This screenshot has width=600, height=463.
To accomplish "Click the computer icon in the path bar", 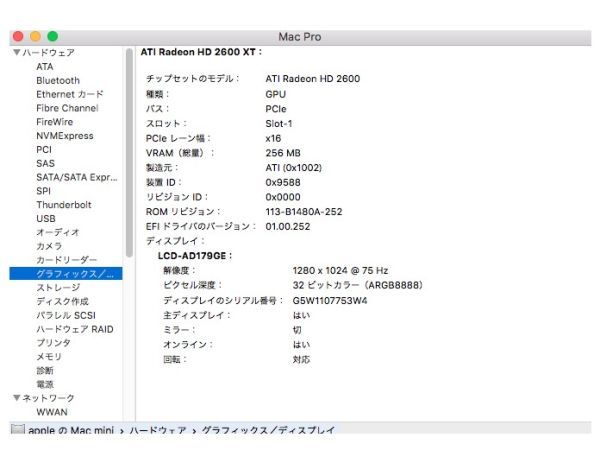I will 18,429.
